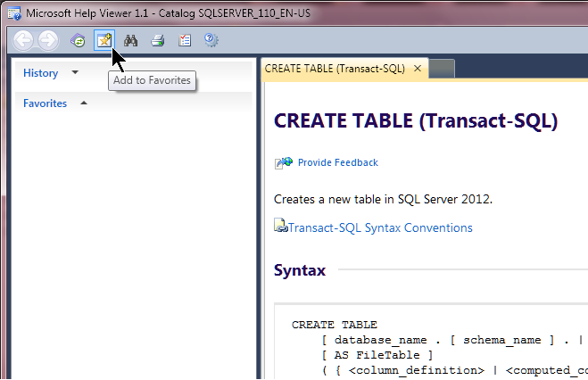588x380 pixels.
Task: Open the History panel header
Action: (x=41, y=73)
